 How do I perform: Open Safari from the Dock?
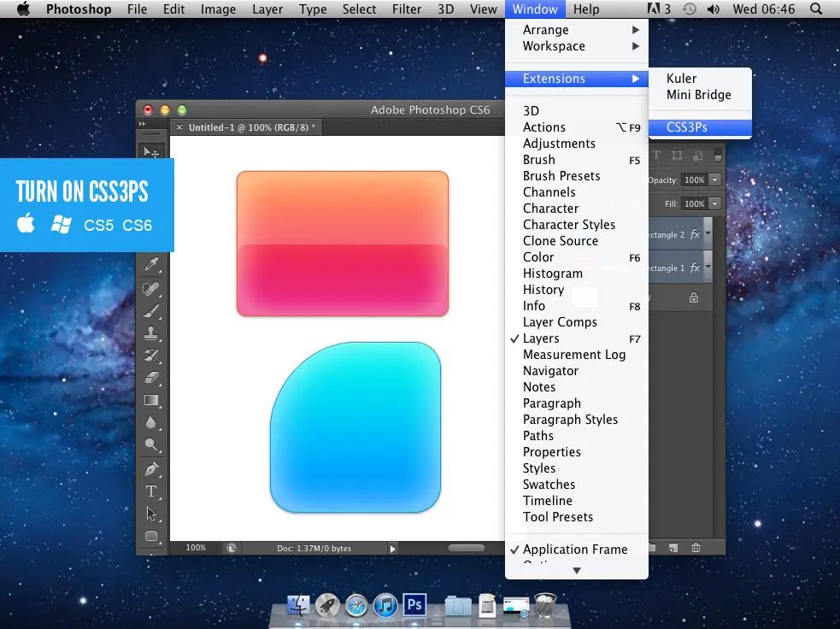(356, 606)
